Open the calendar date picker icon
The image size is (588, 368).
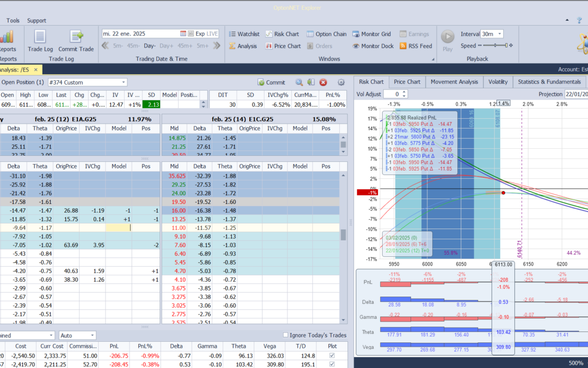(x=183, y=33)
